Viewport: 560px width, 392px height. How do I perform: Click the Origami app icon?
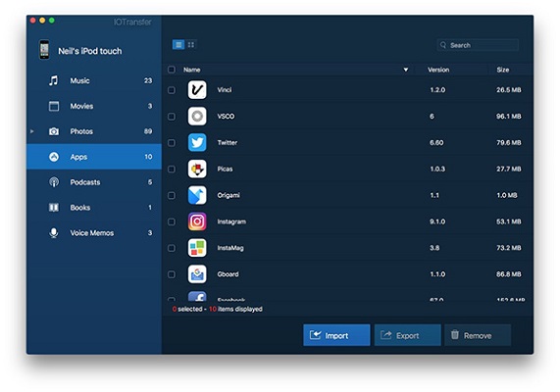click(197, 195)
